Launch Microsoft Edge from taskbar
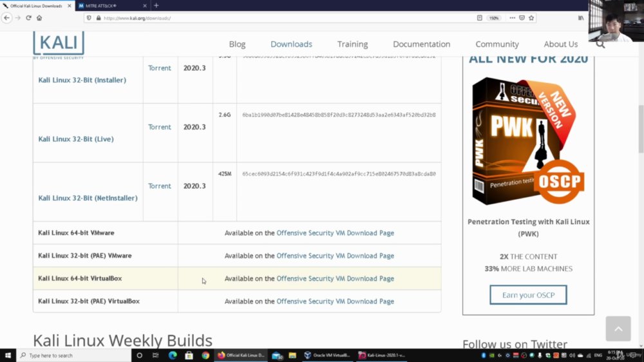Image resolution: width=644 pixels, height=362 pixels. tap(173, 356)
